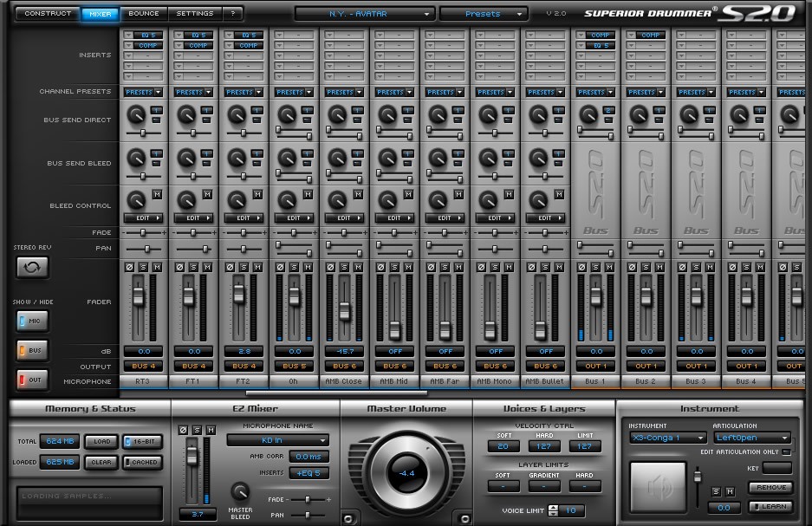Mute the AMB Far channel
812x526 pixels.
458,267
